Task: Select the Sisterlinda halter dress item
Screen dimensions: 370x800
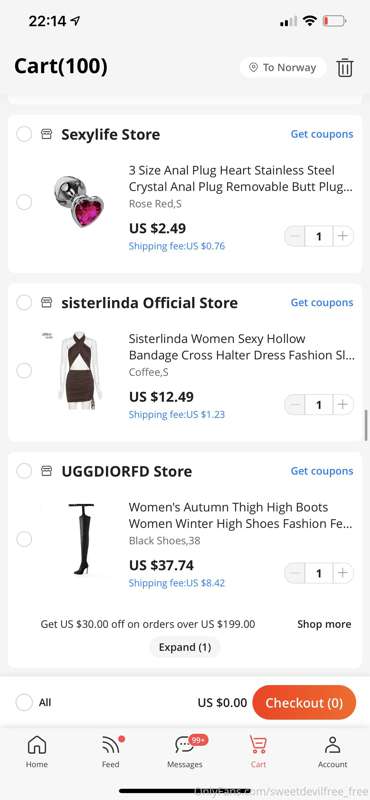Action: coord(24,370)
